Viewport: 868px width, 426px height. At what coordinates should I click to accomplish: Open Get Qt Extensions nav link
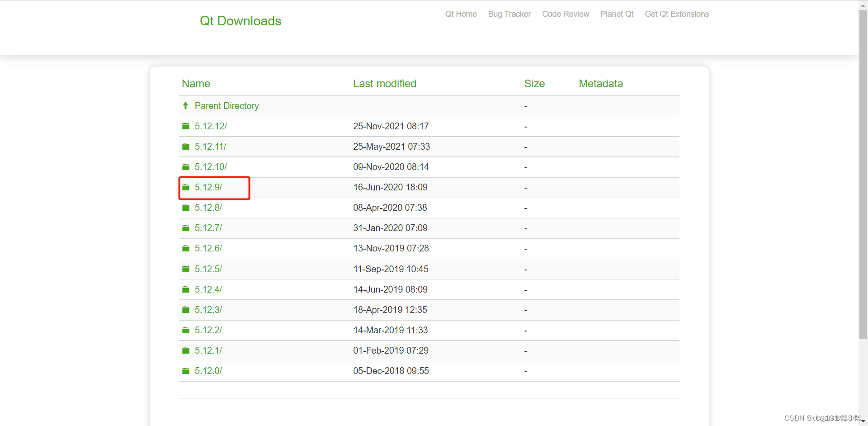(x=677, y=14)
